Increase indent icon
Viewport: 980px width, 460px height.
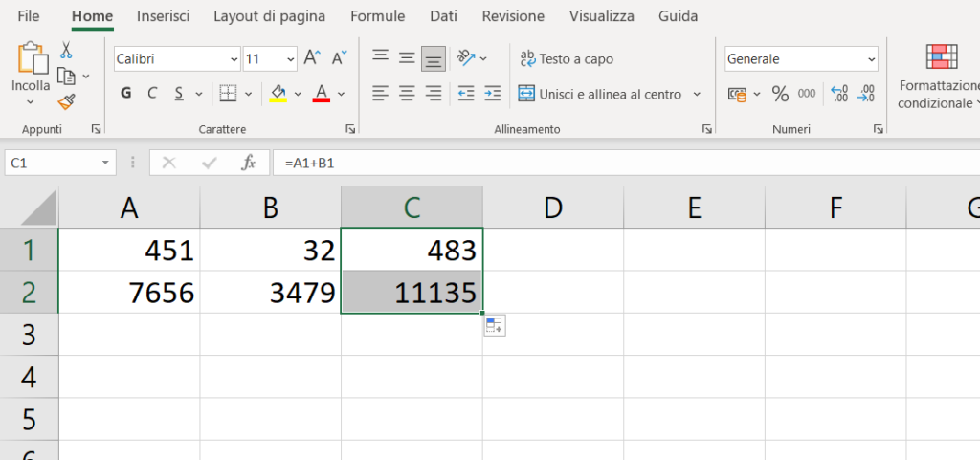[x=493, y=94]
